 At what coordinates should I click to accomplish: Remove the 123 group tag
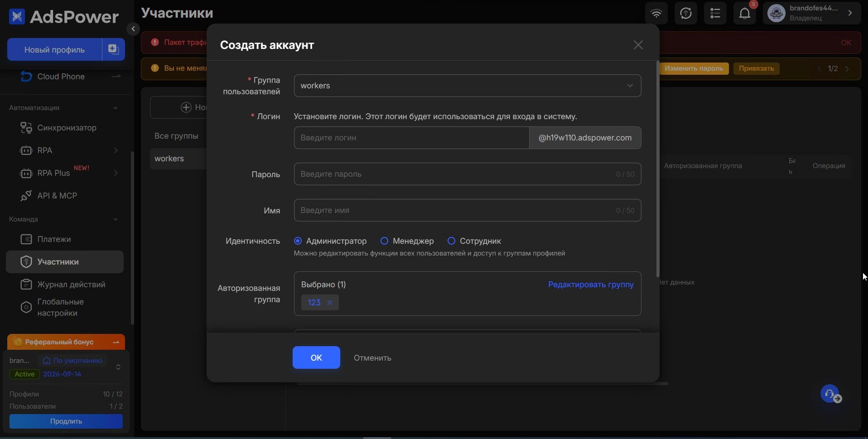point(330,303)
